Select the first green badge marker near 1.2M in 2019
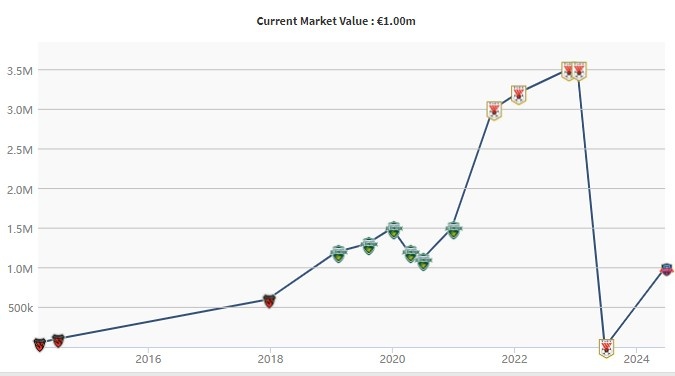 [339, 254]
